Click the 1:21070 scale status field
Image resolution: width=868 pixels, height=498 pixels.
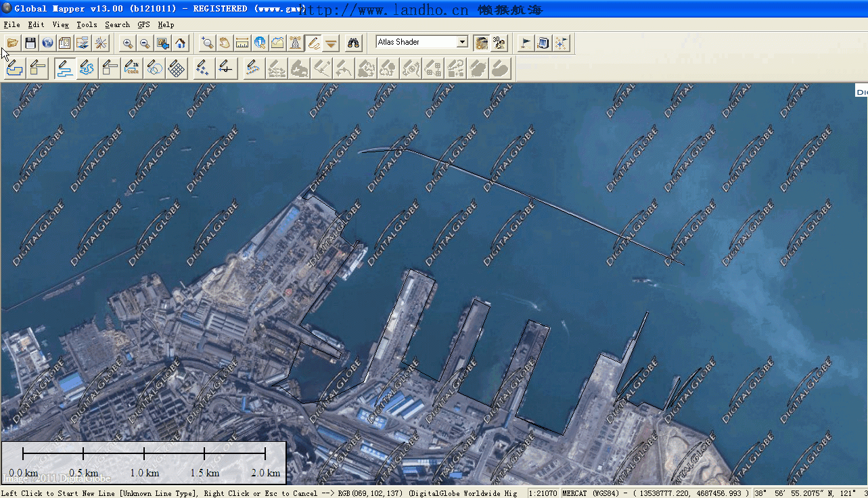pyautogui.click(x=543, y=493)
